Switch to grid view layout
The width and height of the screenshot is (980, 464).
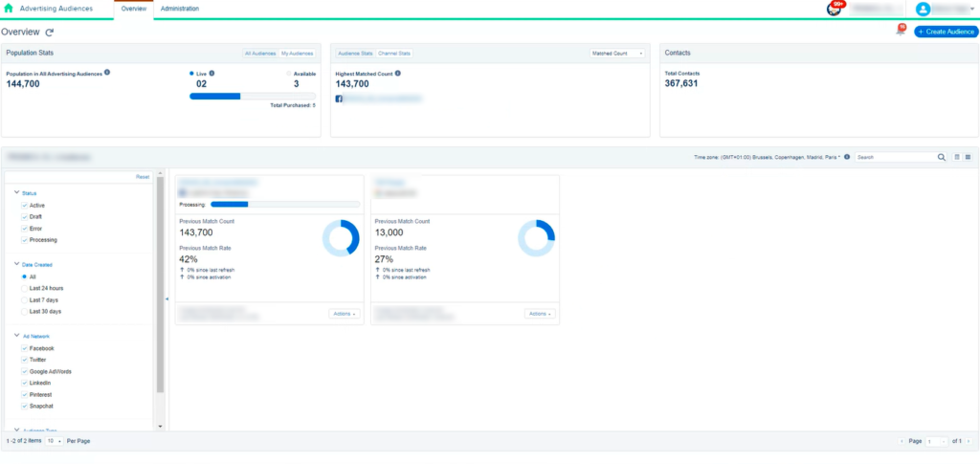click(968, 157)
